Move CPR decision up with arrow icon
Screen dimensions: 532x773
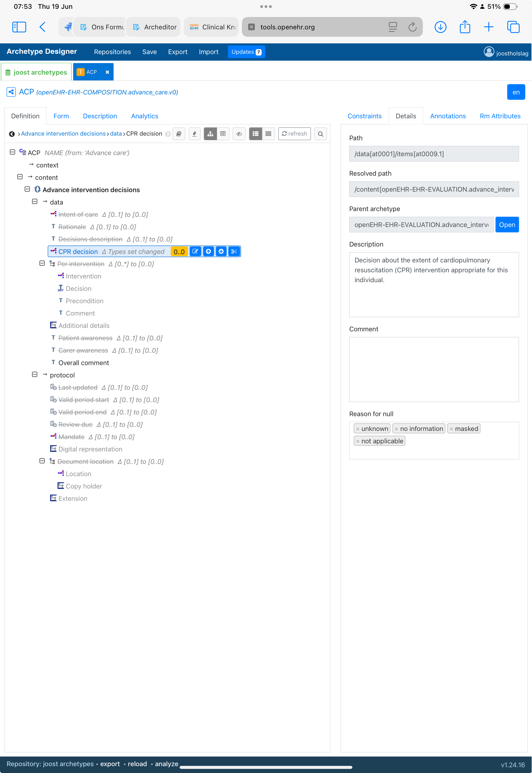pos(208,251)
